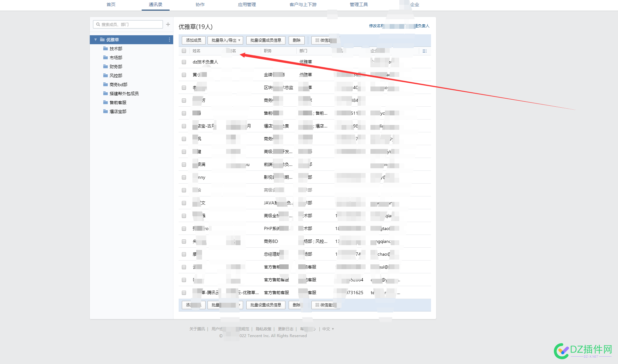Click the 财务部 folder icon
The width and height of the screenshot is (618, 364).
click(x=106, y=67)
